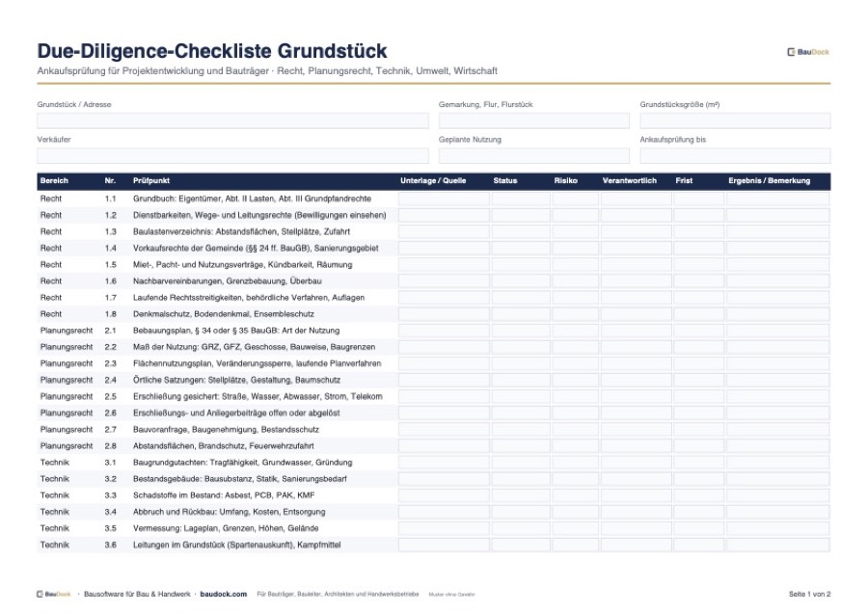The height and width of the screenshot is (613, 868).
Task: Select the 'Bauvoranfrage, Baugenehmigung, Bestandsschutz' text
Action: click(x=226, y=429)
